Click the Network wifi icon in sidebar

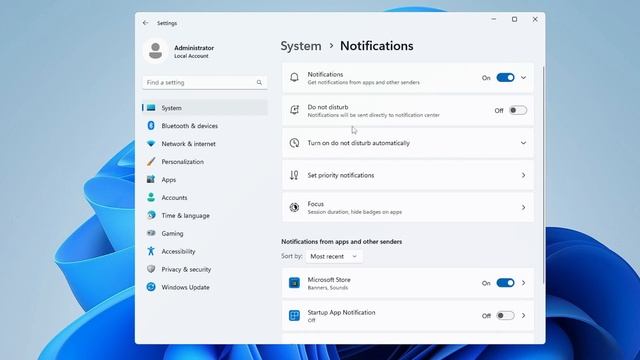pyautogui.click(x=151, y=144)
